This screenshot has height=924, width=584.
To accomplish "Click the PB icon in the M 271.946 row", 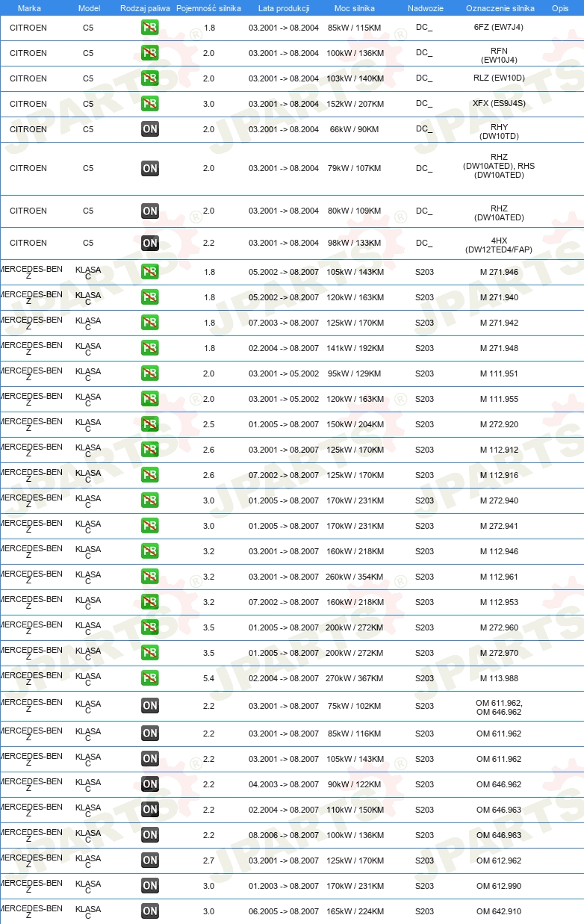I will tap(150, 272).
